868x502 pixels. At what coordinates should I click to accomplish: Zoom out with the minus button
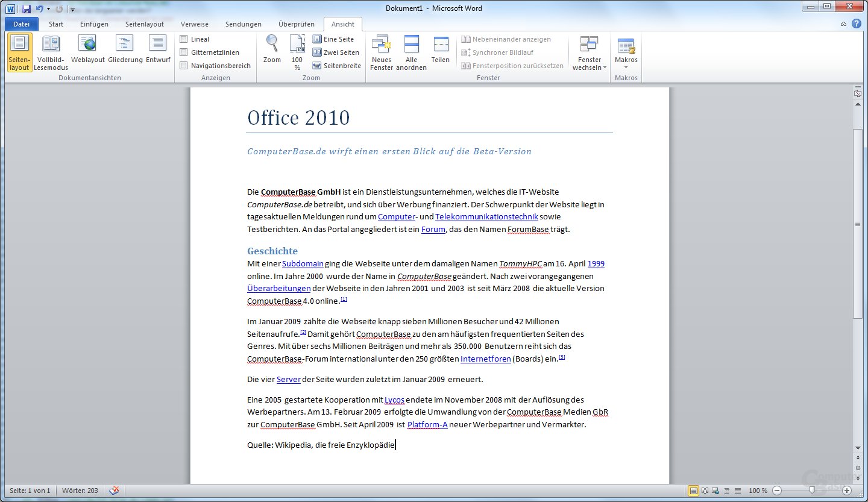tap(778, 491)
